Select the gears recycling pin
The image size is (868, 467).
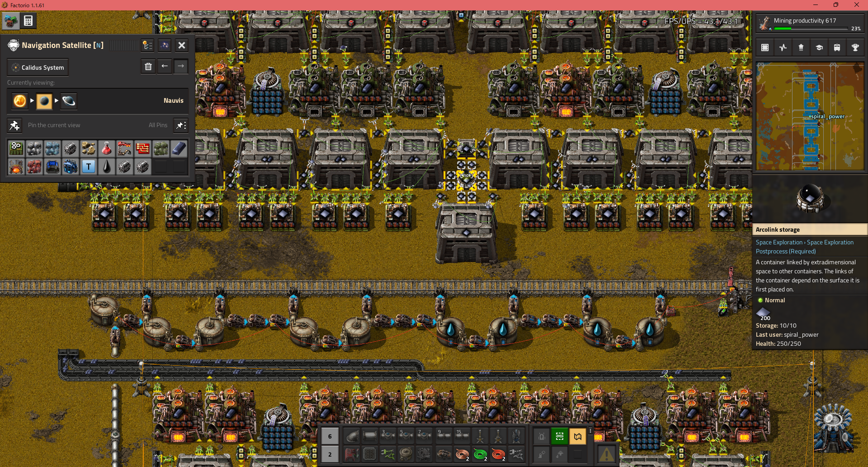[x=16, y=148]
